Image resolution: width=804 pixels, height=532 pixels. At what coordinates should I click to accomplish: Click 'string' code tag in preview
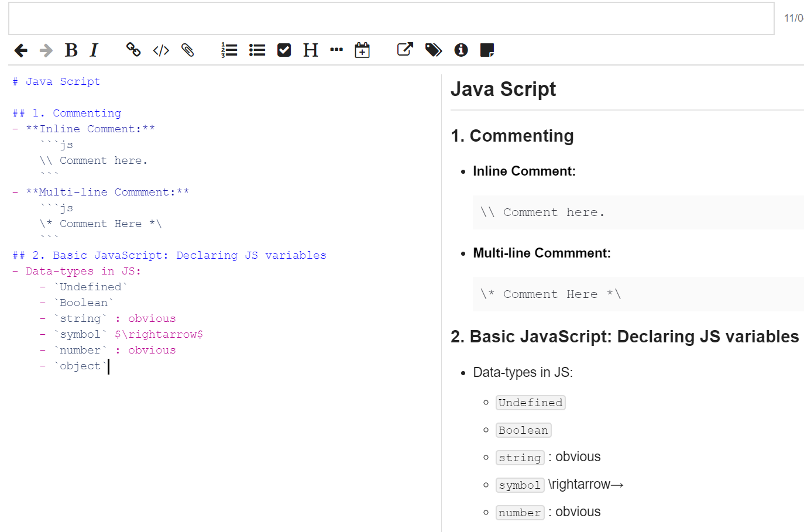click(x=520, y=458)
